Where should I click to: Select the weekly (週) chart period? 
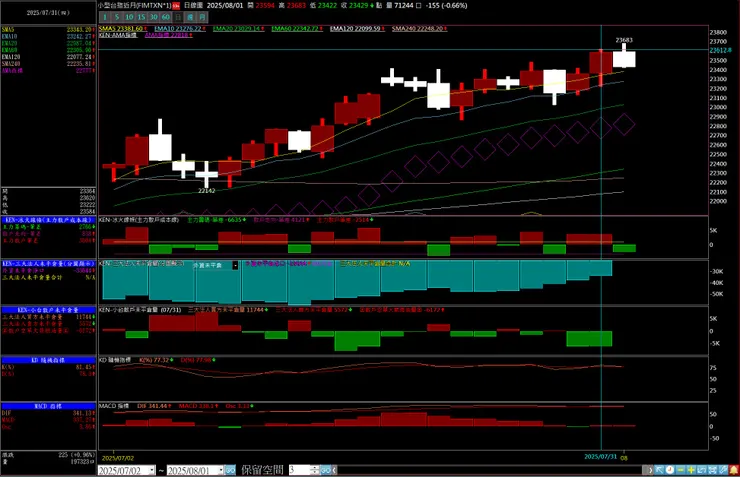click(190, 17)
